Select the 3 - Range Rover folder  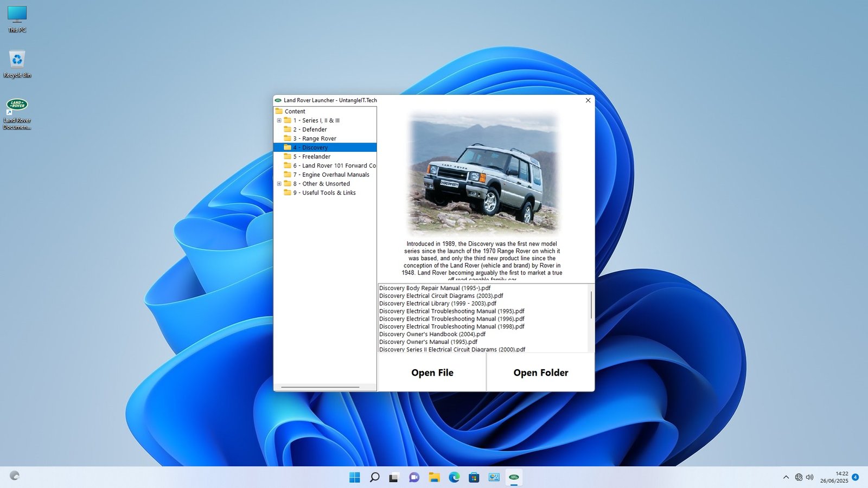tap(315, 138)
